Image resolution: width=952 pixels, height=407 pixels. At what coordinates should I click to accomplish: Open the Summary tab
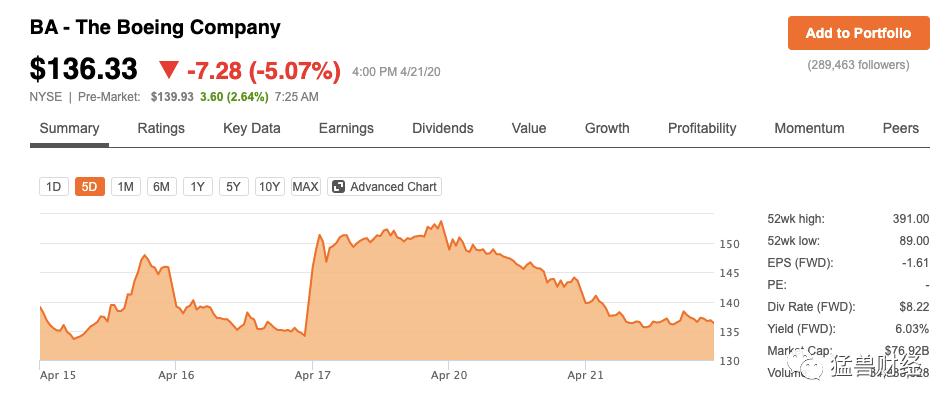coord(69,128)
